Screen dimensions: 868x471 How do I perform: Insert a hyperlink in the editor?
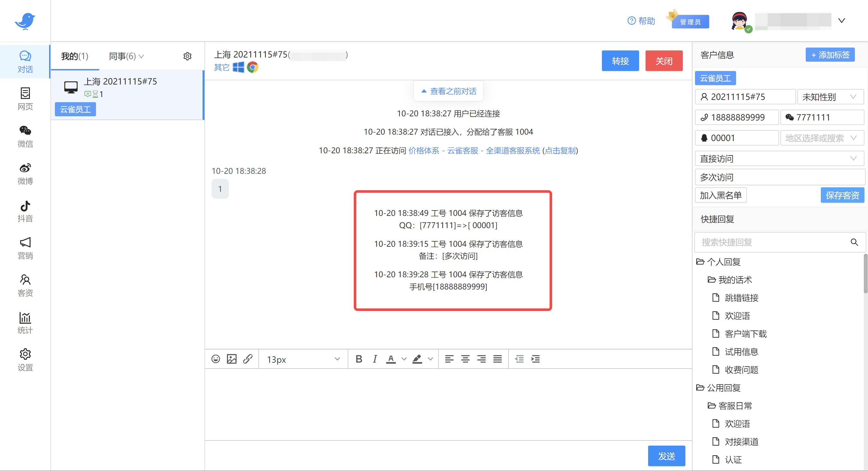pyautogui.click(x=248, y=359)
